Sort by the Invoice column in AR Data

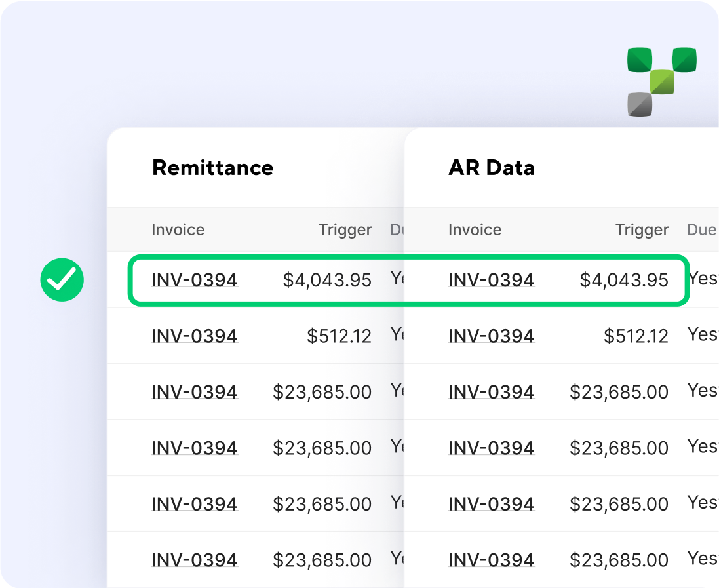point(475,230)
